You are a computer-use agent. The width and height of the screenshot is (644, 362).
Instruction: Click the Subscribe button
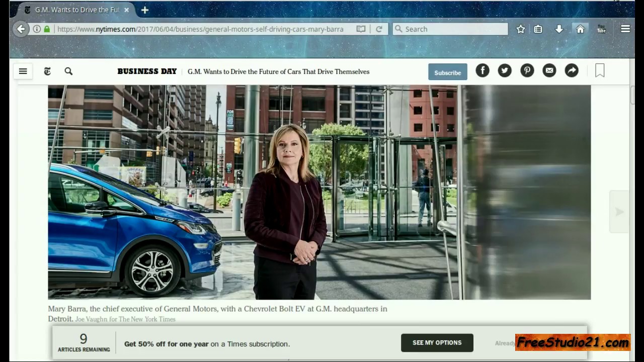tap(448, 72)
